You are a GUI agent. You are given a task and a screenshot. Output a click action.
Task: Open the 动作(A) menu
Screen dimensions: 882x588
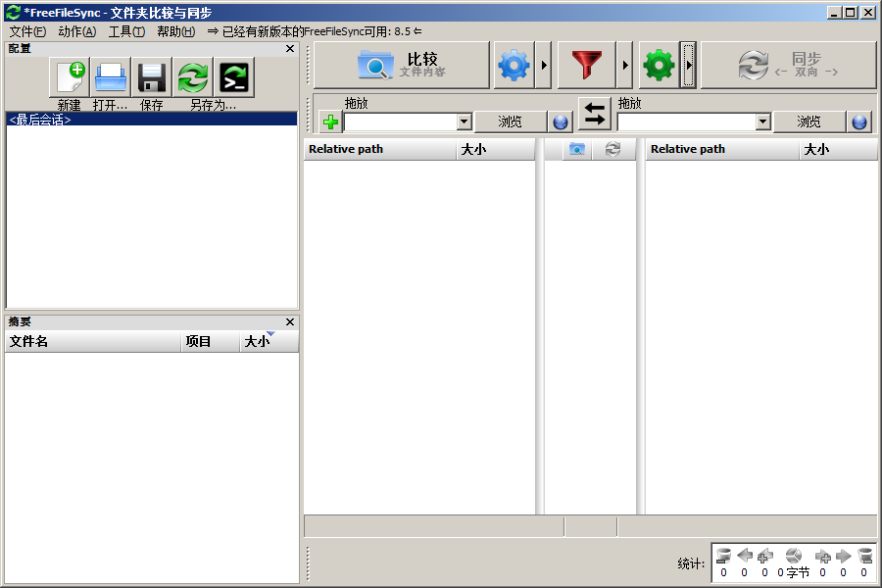(x=77, y=31)
